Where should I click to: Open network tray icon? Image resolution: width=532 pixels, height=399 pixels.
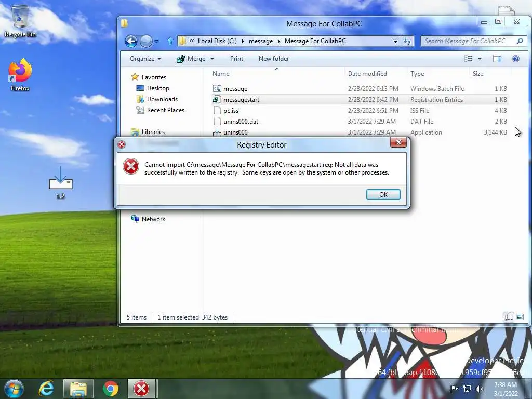pos(467,389)
